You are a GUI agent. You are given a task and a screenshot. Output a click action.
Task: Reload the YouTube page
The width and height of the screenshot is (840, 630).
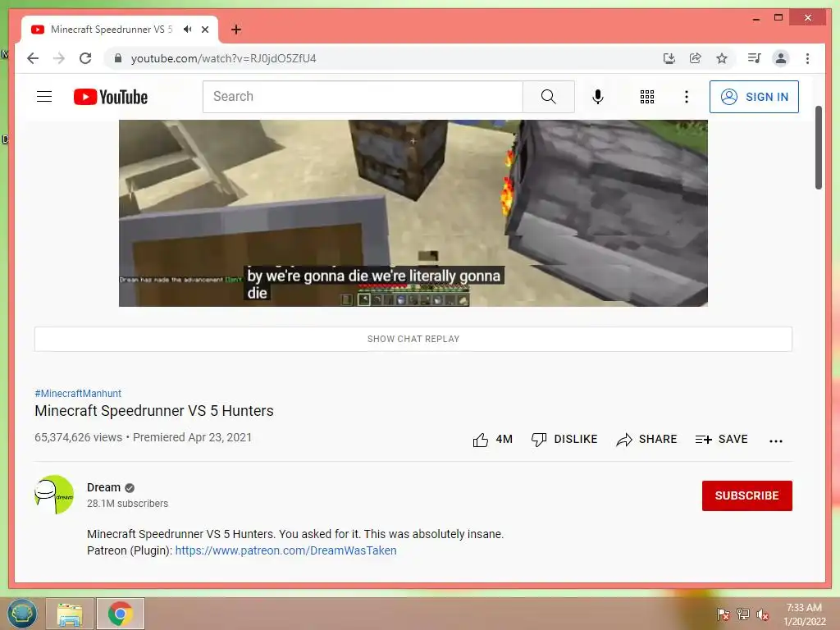85,58
